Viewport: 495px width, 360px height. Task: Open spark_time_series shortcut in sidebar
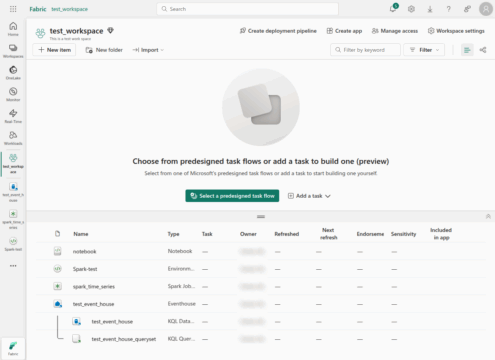pos(13,219)
